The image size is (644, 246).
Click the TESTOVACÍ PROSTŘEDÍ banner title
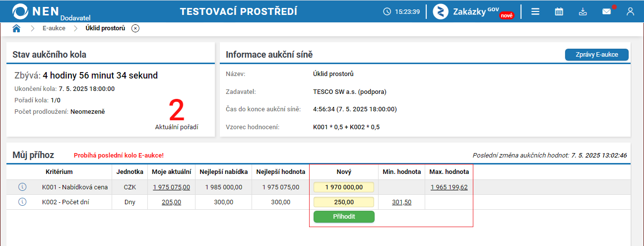[x=239, y=11]
